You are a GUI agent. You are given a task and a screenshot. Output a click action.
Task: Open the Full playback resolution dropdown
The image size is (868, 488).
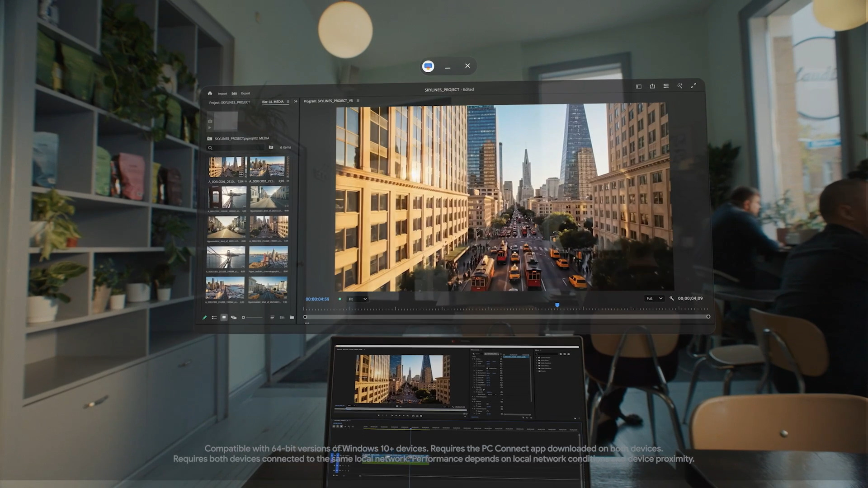tap(654, 298)
